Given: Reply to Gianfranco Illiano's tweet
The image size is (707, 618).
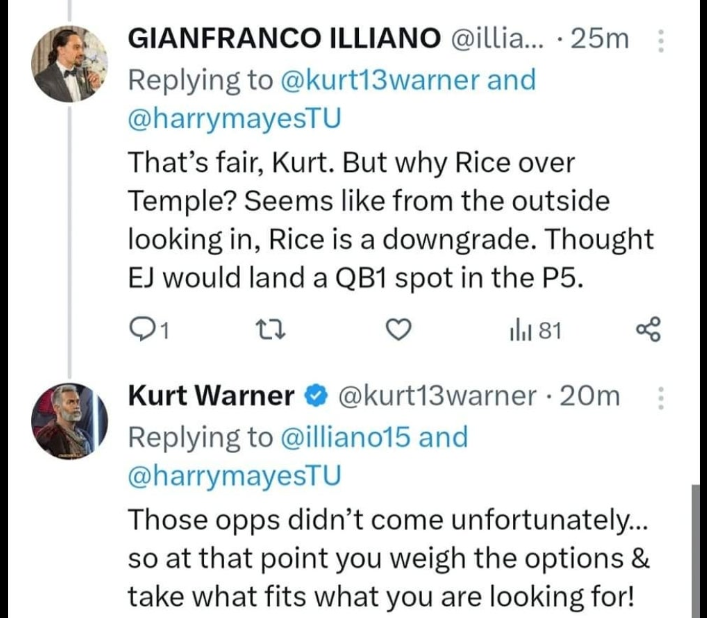Looking at the screenshot, I should click(143, 330).
